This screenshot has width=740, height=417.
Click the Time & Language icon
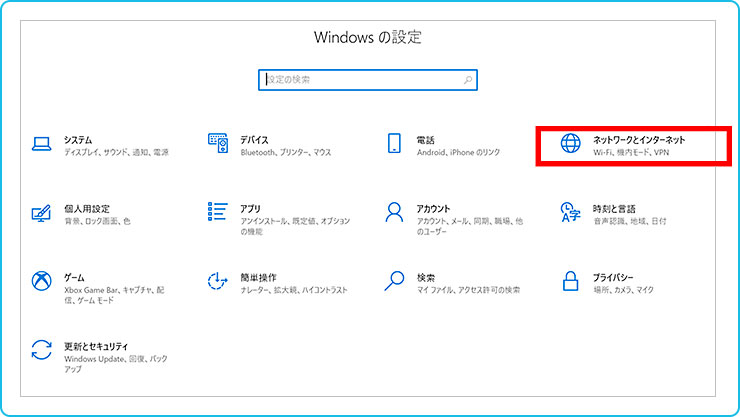point(570,212)
